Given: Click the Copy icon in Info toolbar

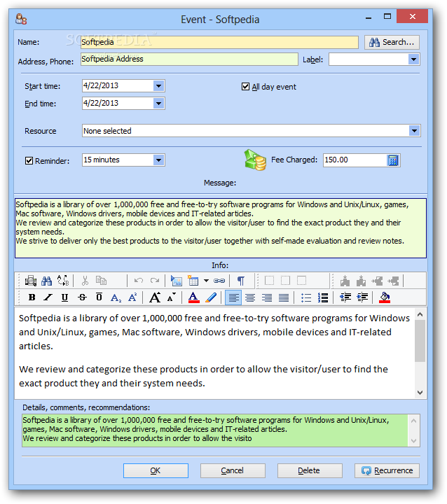Looking at the screenshot, I should pyautogui.click(x=101, y=281).
